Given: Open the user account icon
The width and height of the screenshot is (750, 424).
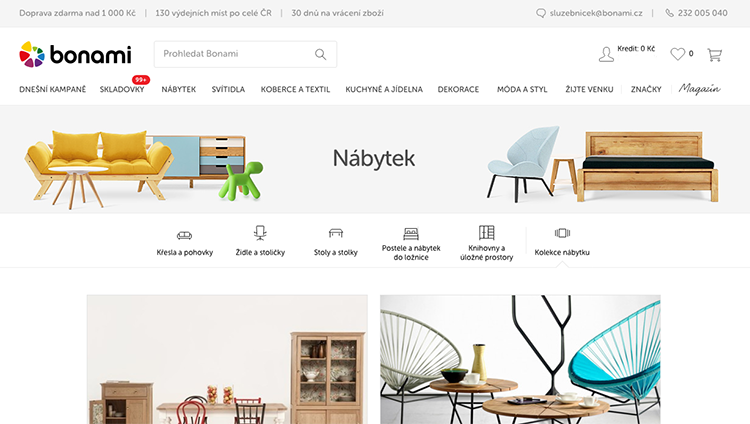Looking at the screenshot, I should 606,54.
